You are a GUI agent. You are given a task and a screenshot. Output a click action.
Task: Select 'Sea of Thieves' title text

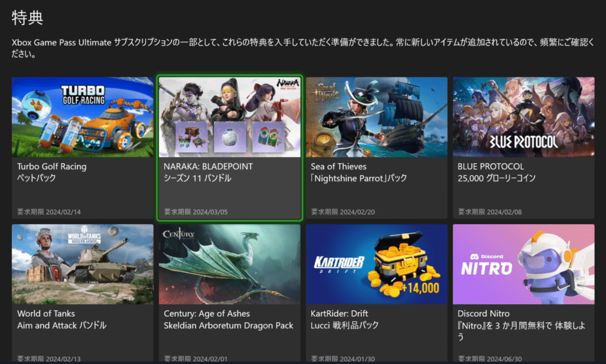tap(339, 166)
